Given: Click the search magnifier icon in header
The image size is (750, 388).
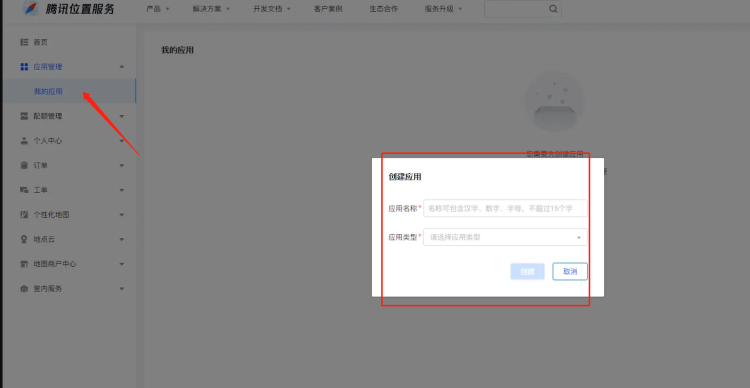Looking at the screenshot, I should point(553,9).
